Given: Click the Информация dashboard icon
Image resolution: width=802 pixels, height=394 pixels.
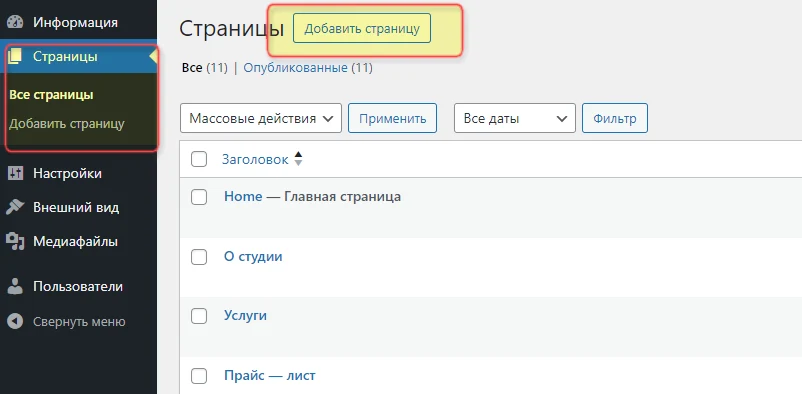Looking at the screenshot, I should coord(15,23).
